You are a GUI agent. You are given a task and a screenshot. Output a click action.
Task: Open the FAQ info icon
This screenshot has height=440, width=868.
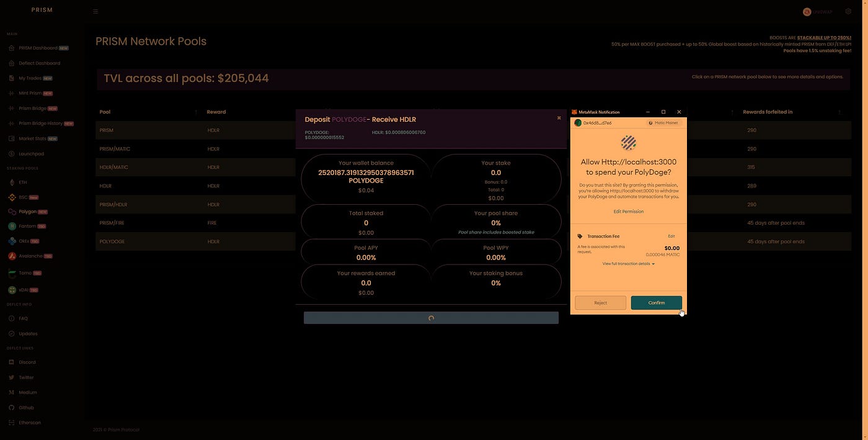(12, 318)
